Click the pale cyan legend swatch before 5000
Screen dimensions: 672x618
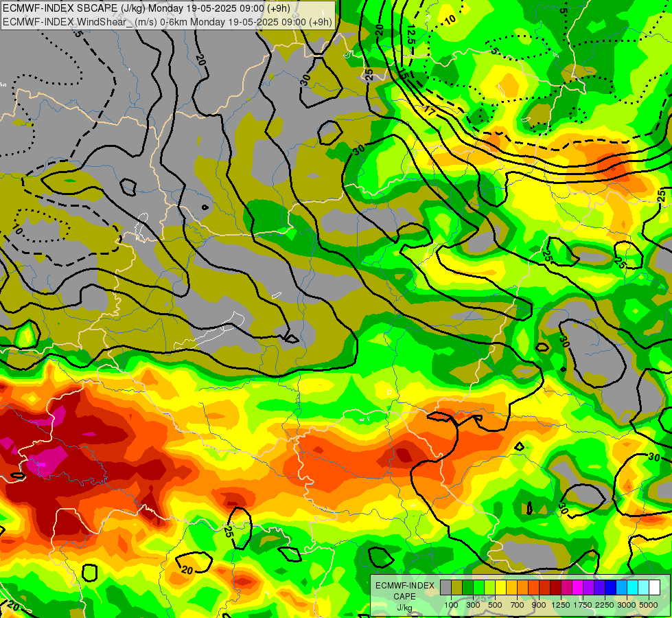click(644, 587)
